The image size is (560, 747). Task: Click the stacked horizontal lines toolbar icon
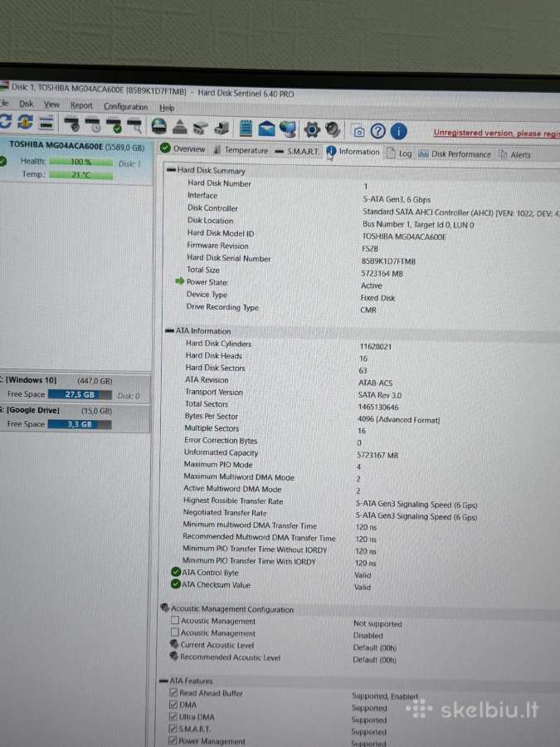click(46, 123)
